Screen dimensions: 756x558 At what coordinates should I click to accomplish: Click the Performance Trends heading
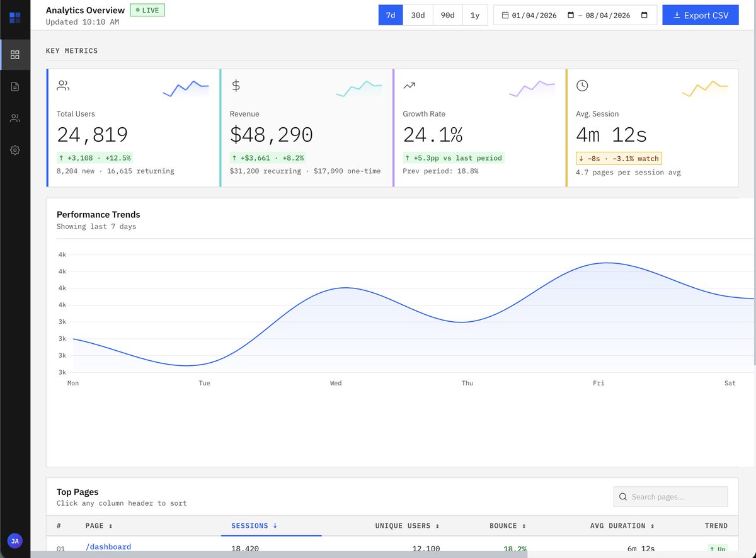(98, 215)
